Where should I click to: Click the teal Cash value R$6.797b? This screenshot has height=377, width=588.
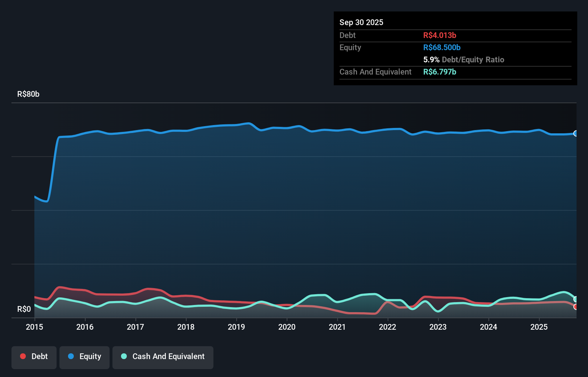point(440,72)
